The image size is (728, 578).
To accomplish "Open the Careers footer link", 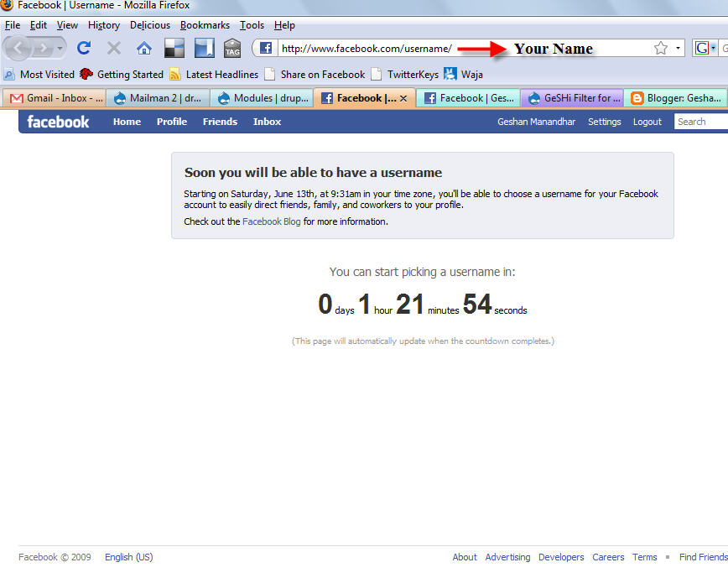I will coord(608,557).
